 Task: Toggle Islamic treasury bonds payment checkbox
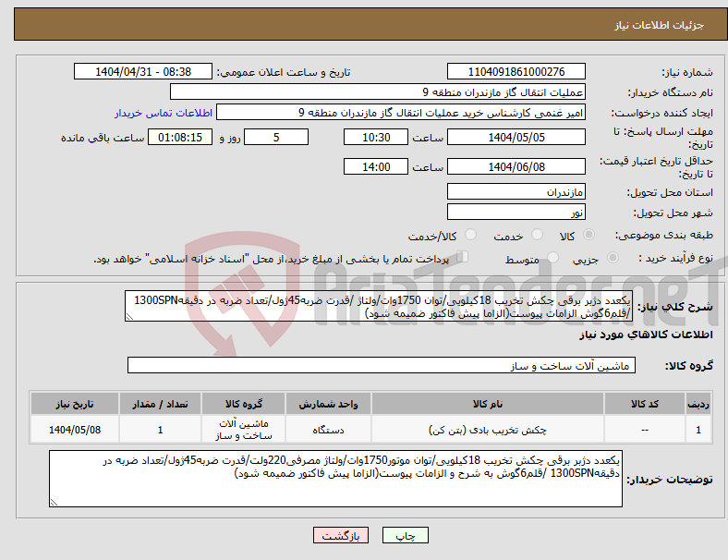point(463,256)
